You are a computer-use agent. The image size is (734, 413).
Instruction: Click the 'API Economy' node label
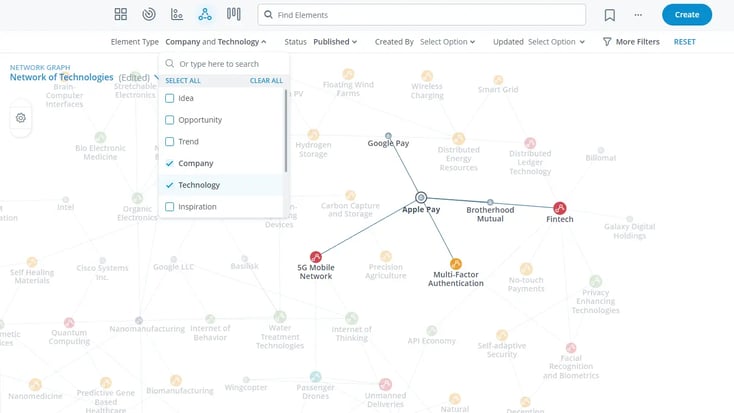431,341
